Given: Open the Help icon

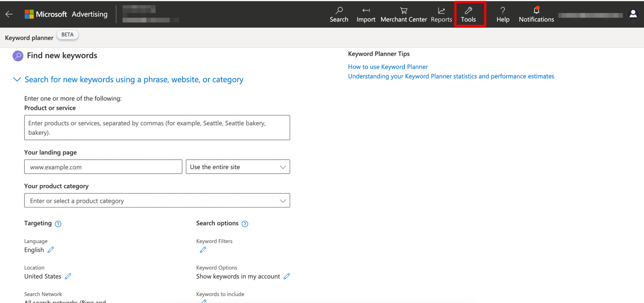Looking at the screenshot, I should click(x=502, y=10).
